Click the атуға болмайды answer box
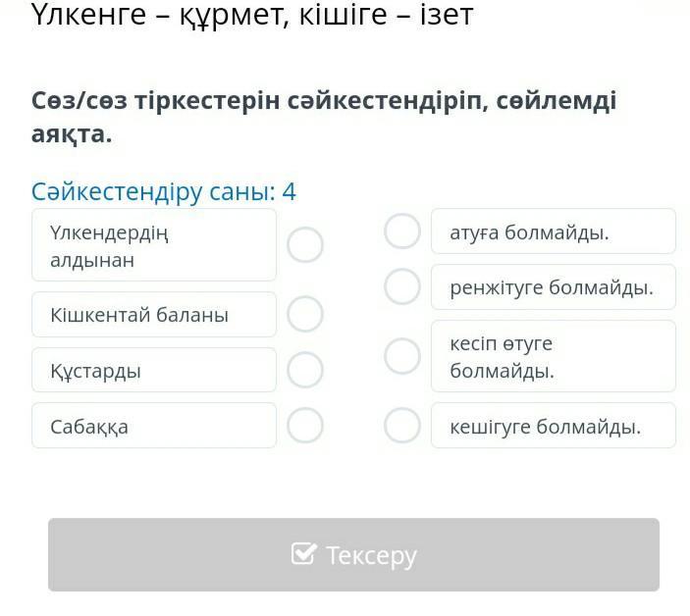Screen dimensions: 690x616 [553, 231]
